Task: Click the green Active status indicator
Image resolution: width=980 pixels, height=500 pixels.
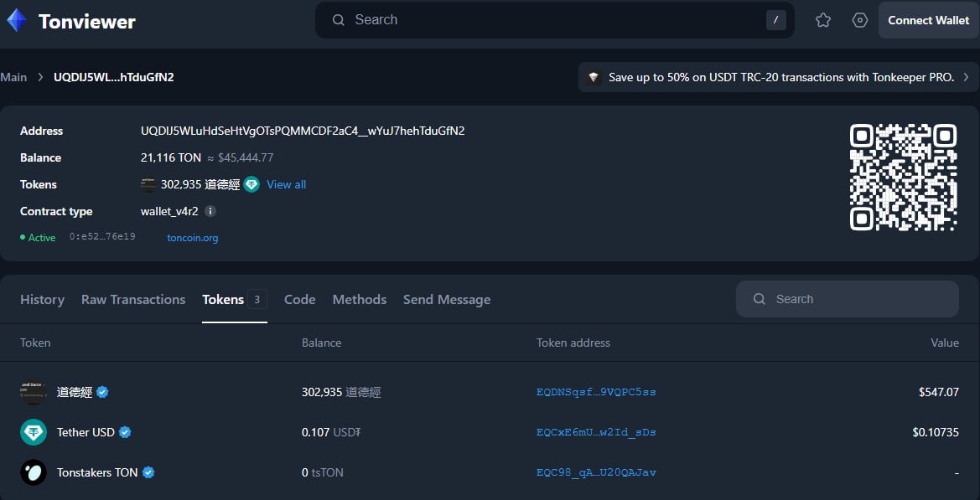Action: 38,238
